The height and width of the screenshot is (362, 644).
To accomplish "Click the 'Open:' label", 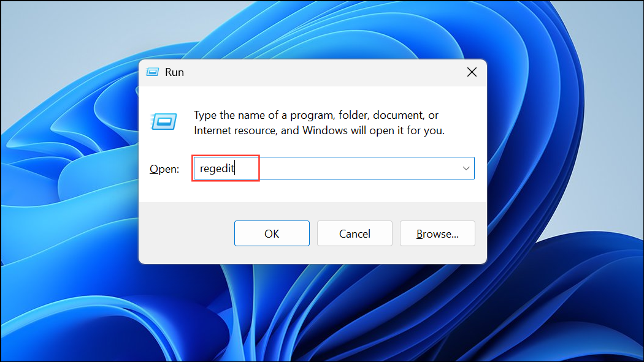I will tap(164, 169).
